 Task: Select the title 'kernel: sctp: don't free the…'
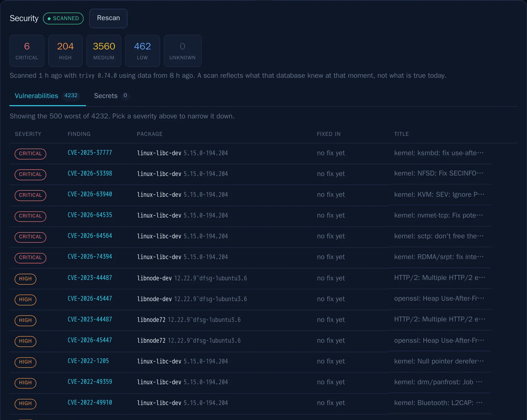coord(439,236)
